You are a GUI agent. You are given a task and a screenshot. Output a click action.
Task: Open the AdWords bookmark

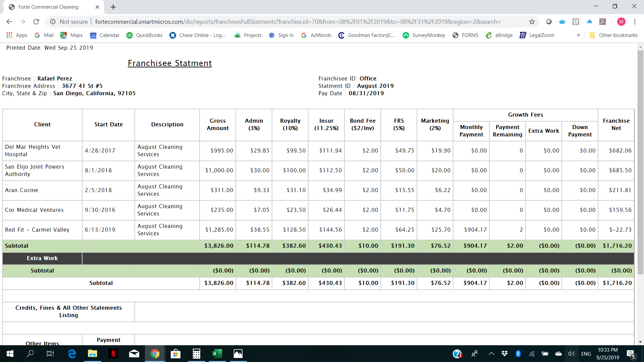316,35
